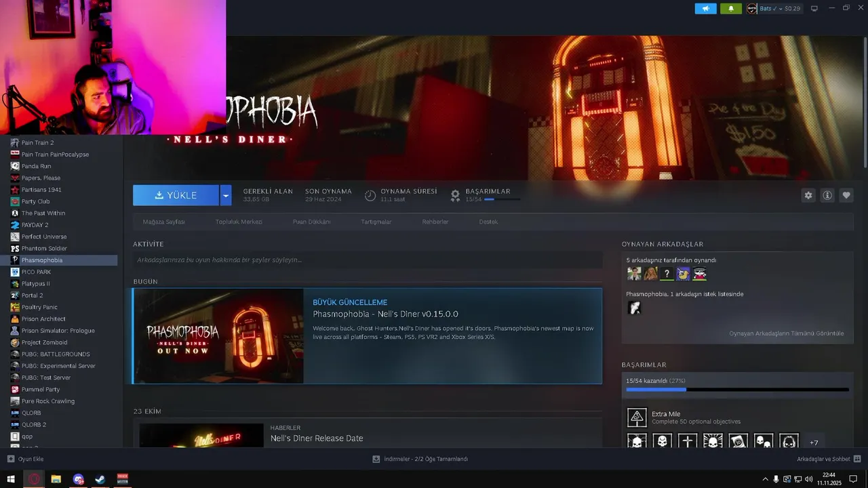
Task: Show game info icon
Action: (827, 195)
